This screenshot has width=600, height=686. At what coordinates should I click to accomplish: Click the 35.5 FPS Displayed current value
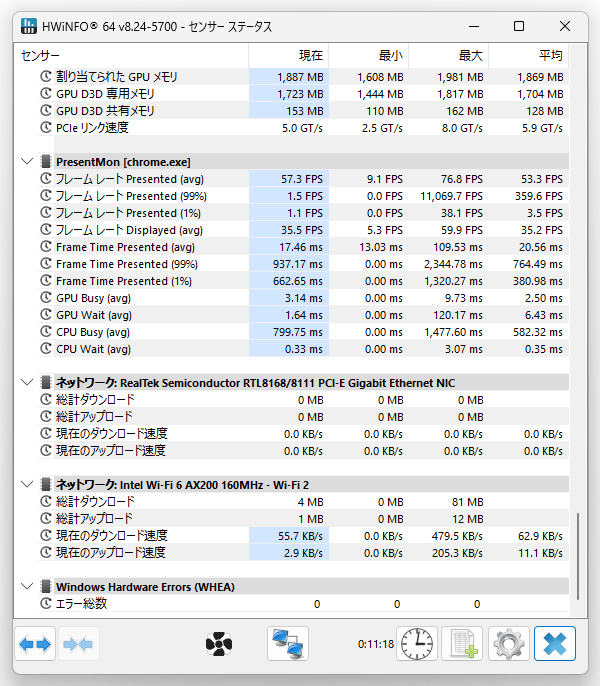(x=302, y=230)
